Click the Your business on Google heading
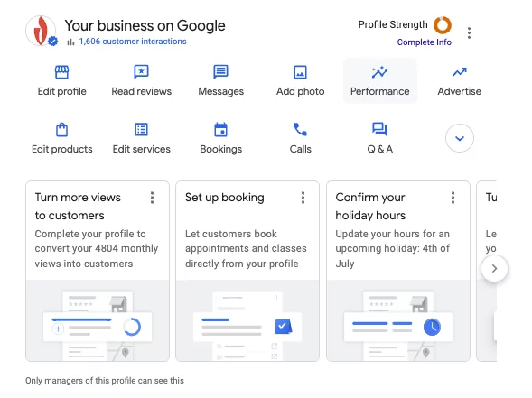This screenshot has width=532, height=398. pos(145,26)
